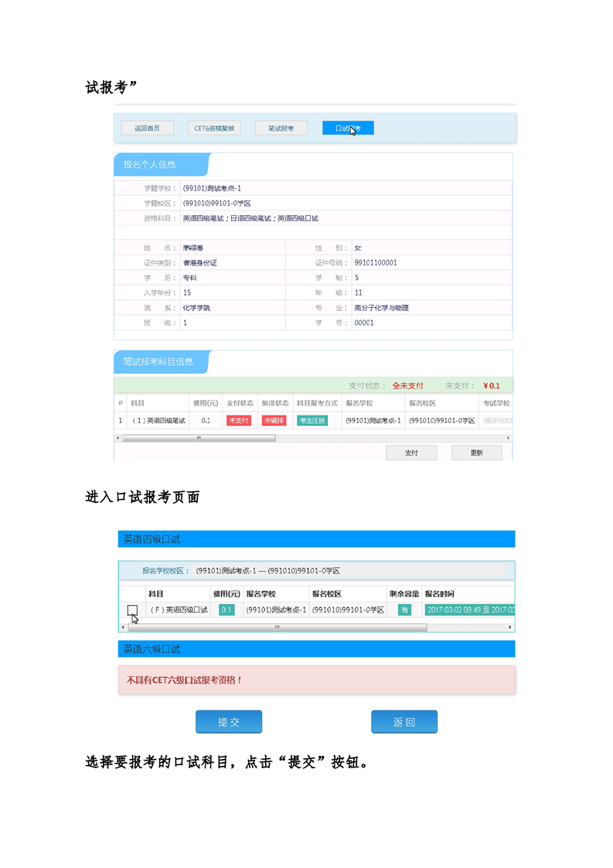Click the red 未支付 status badge
Screen dimensions: 613x868
[240, 421]
